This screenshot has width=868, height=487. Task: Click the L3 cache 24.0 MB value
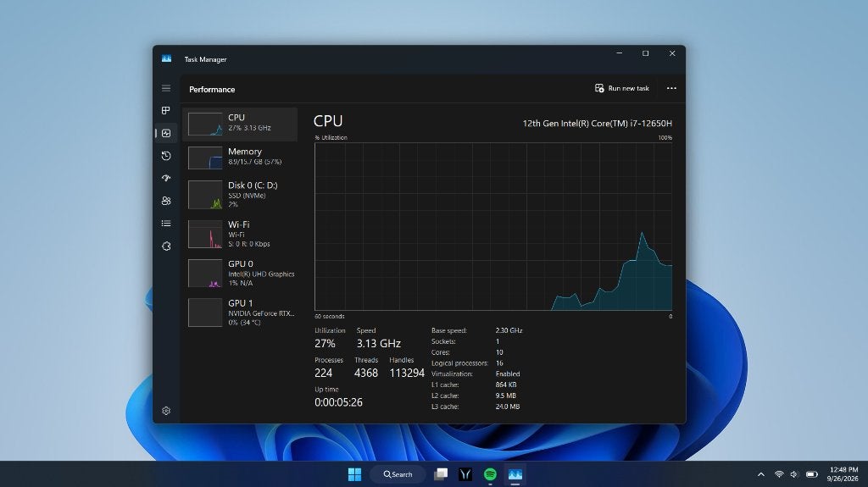coord(508,407)
